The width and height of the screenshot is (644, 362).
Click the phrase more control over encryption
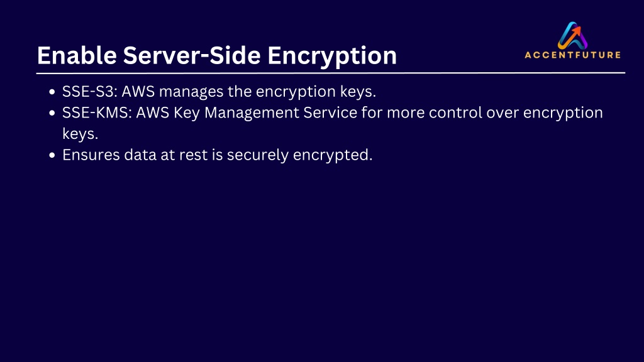coord(495,113)
